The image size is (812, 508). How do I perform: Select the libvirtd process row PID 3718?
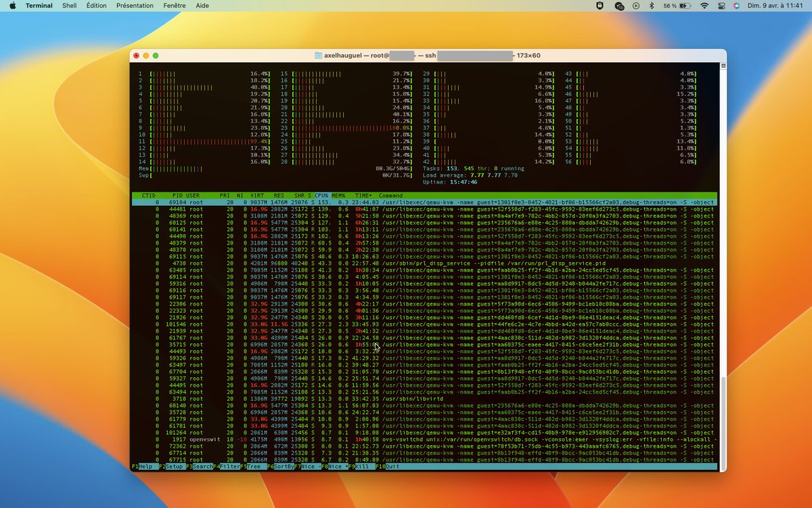coord(424,398)
